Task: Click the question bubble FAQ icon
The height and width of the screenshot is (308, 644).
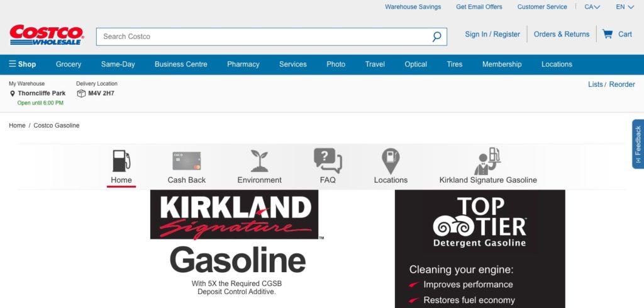Action: (x=328, y=161)
